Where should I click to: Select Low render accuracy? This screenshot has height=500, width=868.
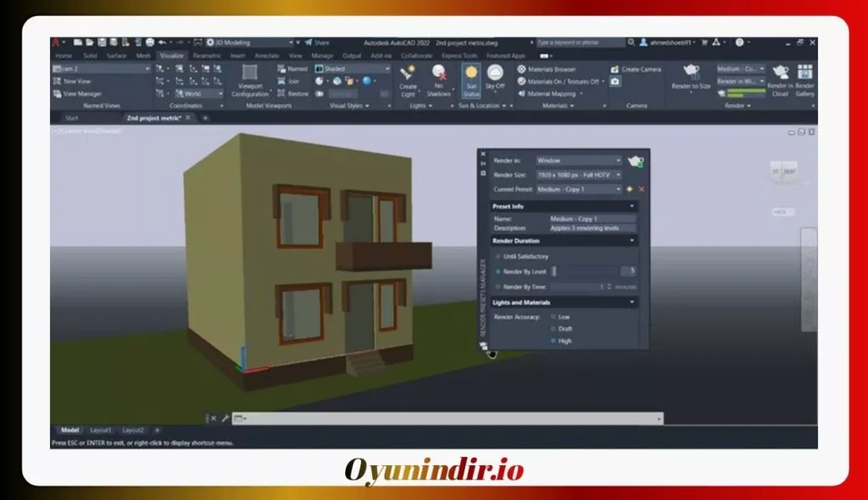(553, 317)
